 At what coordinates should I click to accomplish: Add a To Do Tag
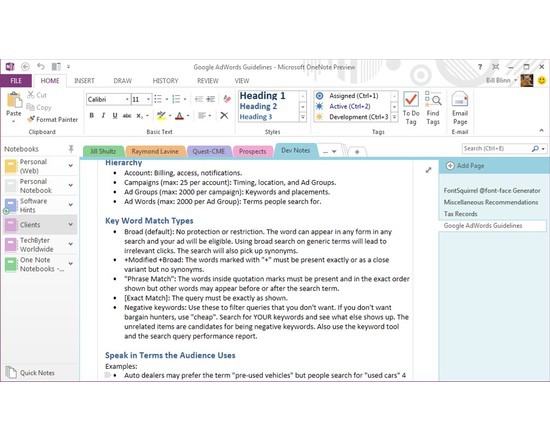tap(411, 108)
